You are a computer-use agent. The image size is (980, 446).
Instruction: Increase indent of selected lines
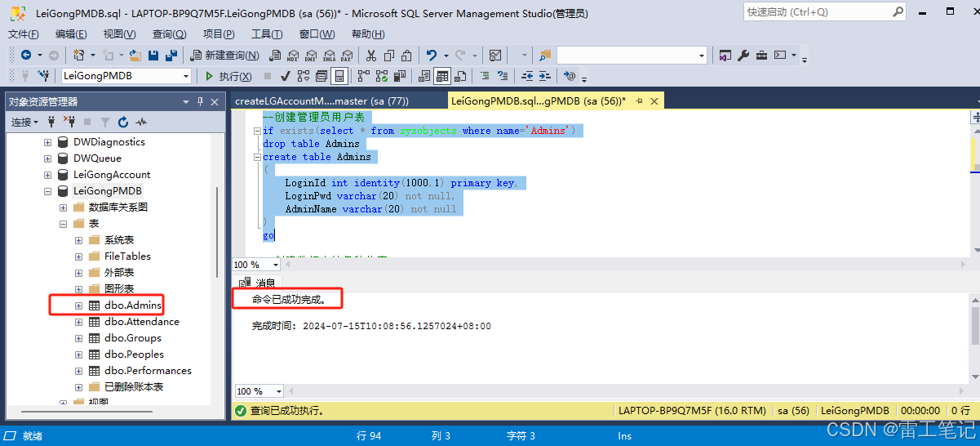pyautogui.click(x=544, y=76)
